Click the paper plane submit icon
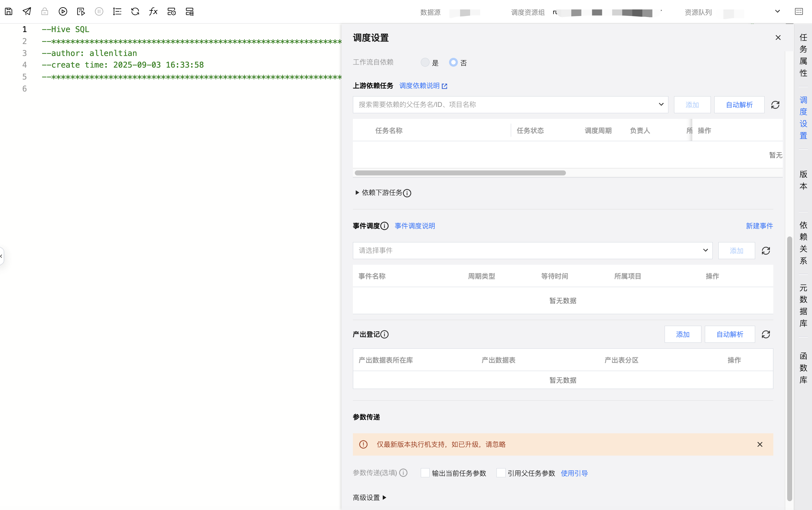Image resolution: width=812 pixels, height=510 pixels. coord(27,11)
